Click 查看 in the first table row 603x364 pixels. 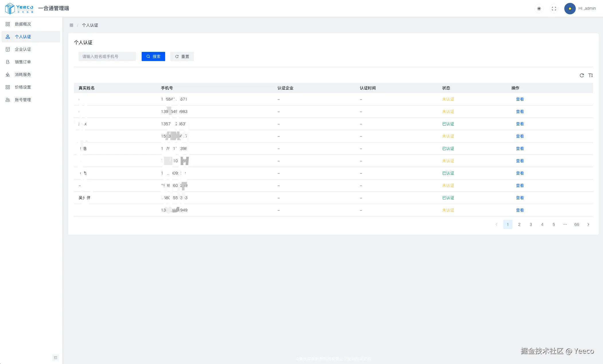(520, 99)
